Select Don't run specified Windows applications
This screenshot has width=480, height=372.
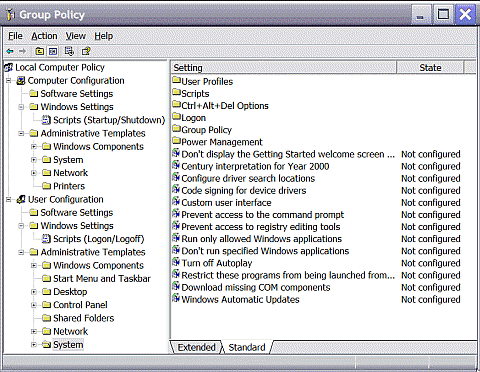[265, 251]
